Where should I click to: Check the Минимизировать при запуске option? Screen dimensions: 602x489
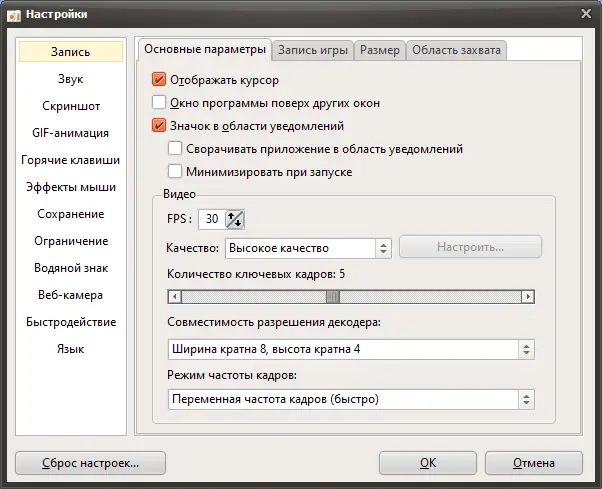tap(176, 172)
